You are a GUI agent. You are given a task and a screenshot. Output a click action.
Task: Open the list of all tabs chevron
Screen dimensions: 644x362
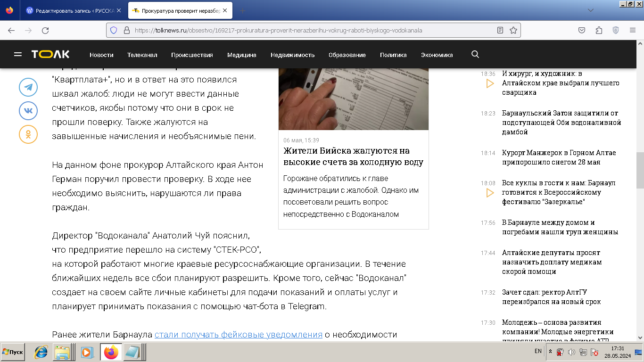point(590,10)
